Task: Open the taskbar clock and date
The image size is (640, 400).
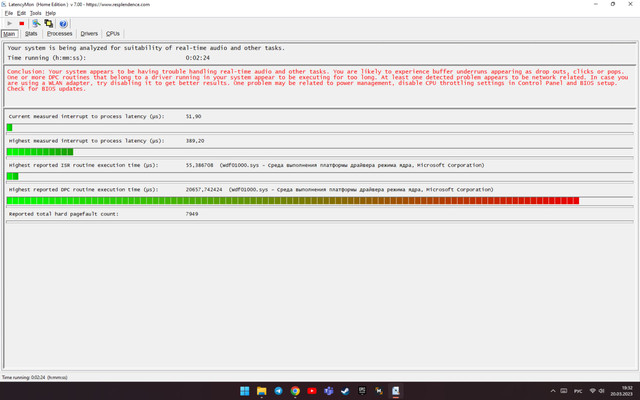Action: click(621, 391)
